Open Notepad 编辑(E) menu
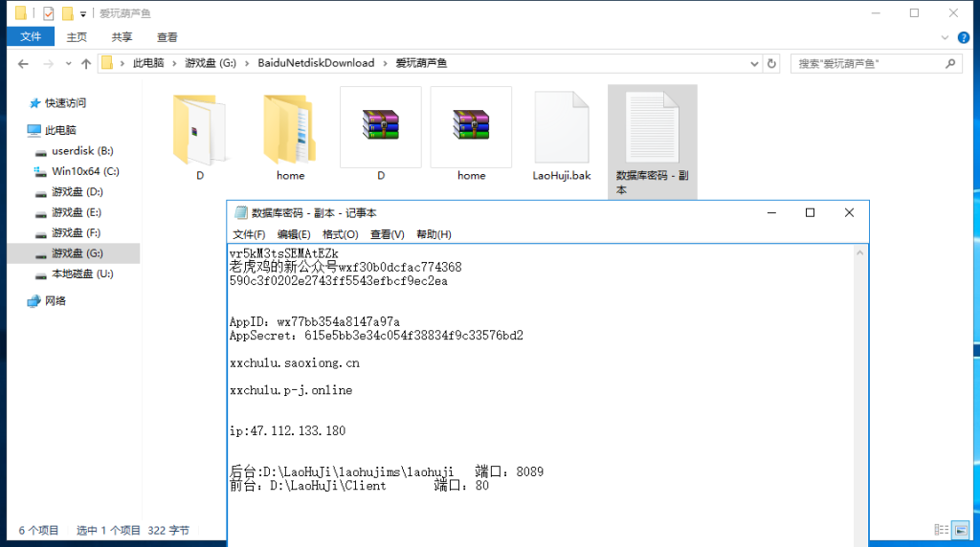The width and height of the screenshot is (980, 547). pos(294,234)
